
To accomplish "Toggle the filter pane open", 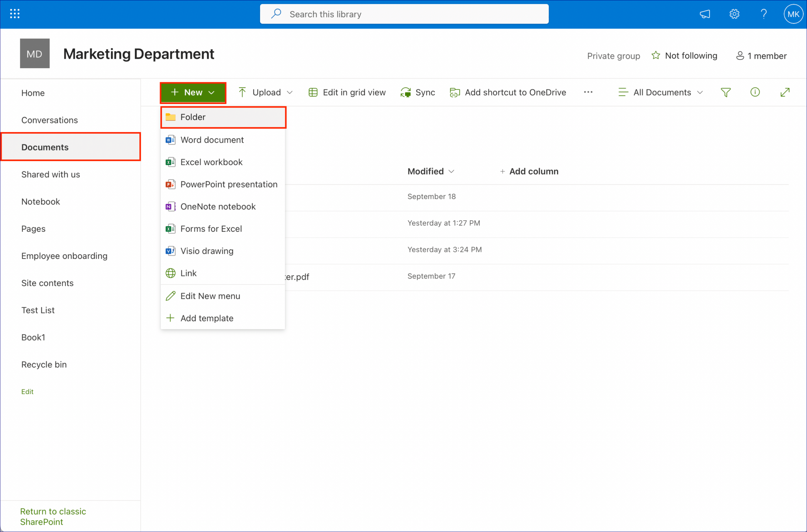I will 726,92.
